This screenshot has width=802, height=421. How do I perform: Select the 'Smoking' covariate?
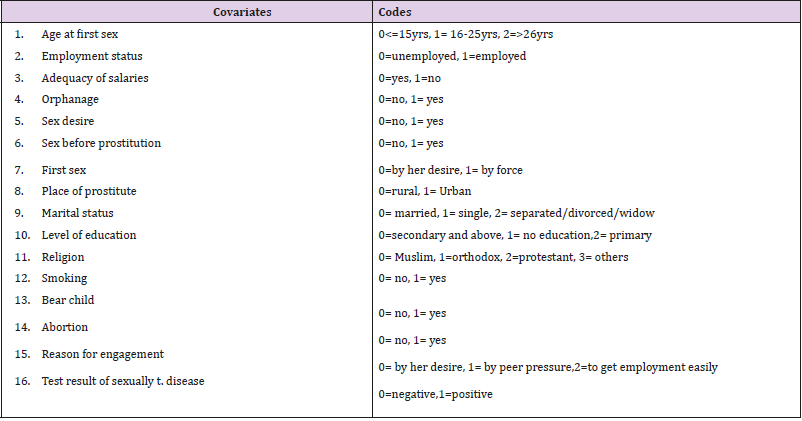click(x=64, y=279)
